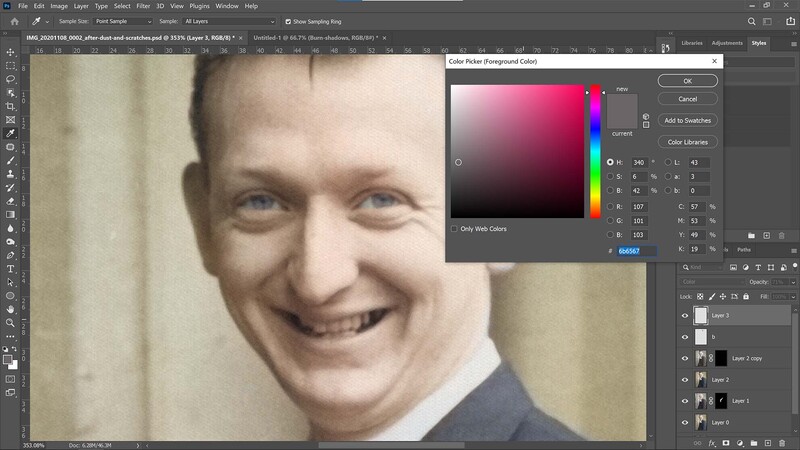Open the layer blend mode Color dropdown
The width and height of the screenshot is (800, 450).
(712, 282)
